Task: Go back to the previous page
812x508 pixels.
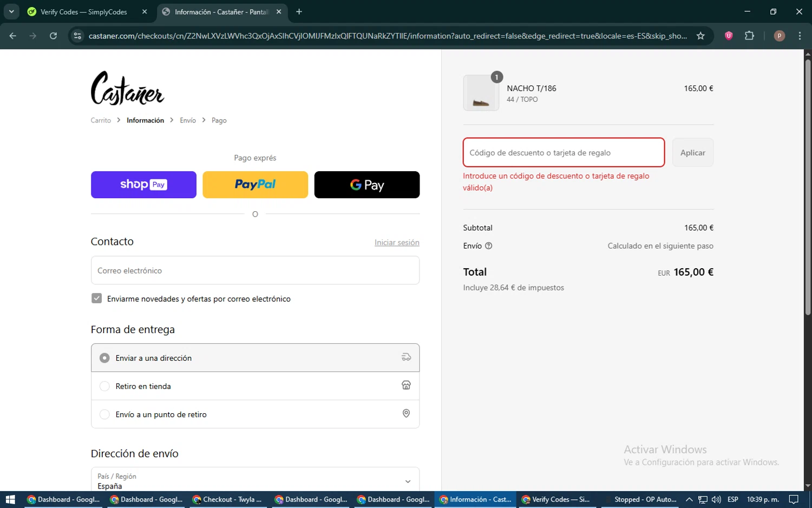Action: pyautogui.click(x=13, y=36)
